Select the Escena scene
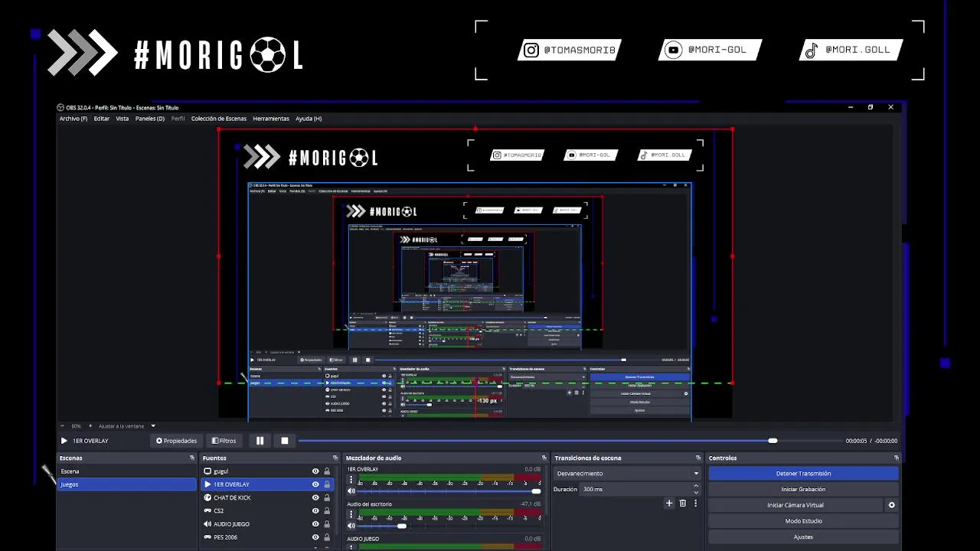 pos(127,471)
